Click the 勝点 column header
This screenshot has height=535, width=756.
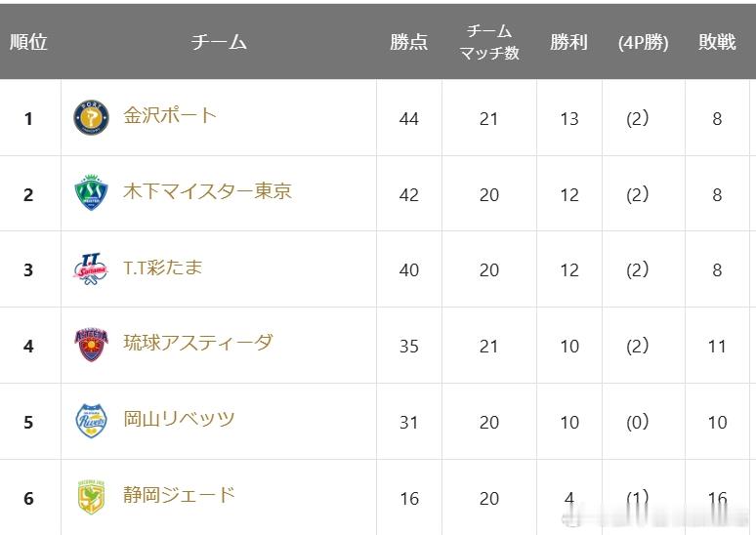409,42
